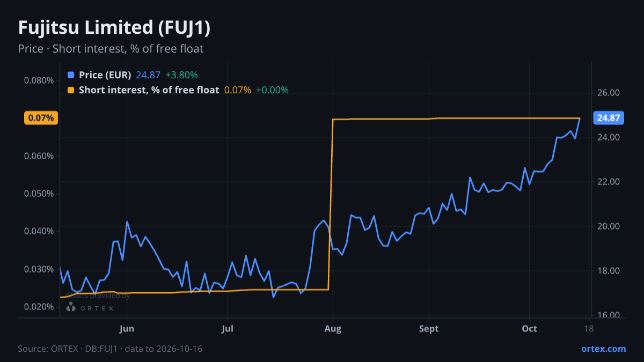Click the orange 0.07% legend value

238,90
